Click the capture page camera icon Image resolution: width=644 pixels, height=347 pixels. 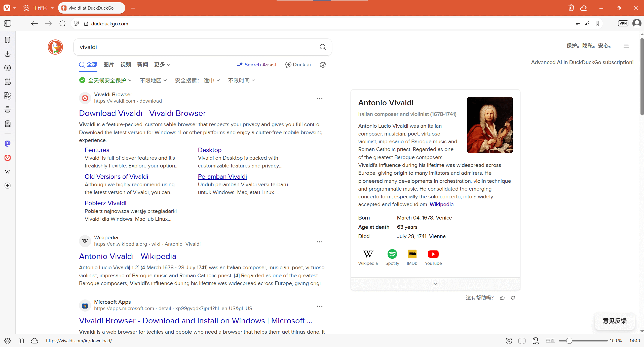click(509, 341)
